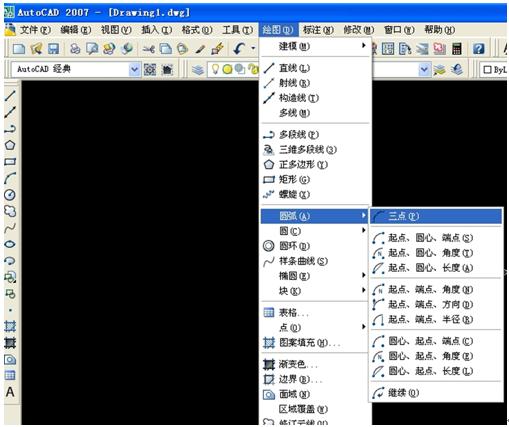The width and height of the screenshot is (509, 427).
Task: Select the Make Block tool in left toolbar
Action: (10, 293)
